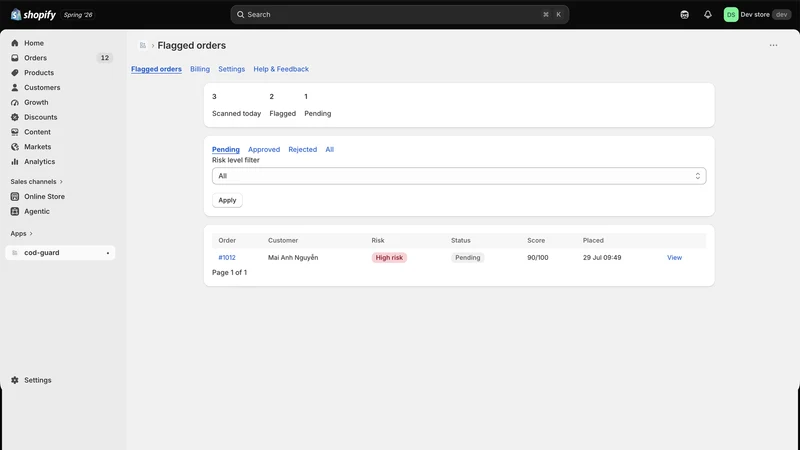Click the Orders inbox icon
This screenshot has width=800, height=450.
[15, 58]
